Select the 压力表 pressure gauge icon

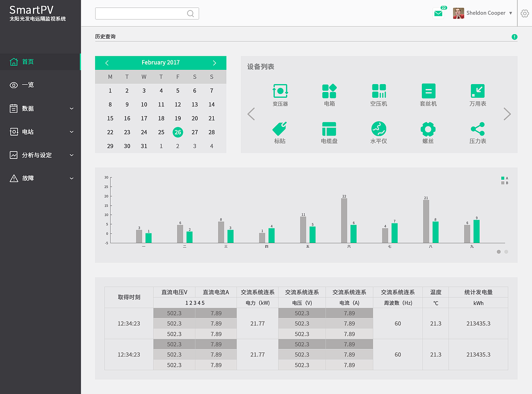point(478,129)
